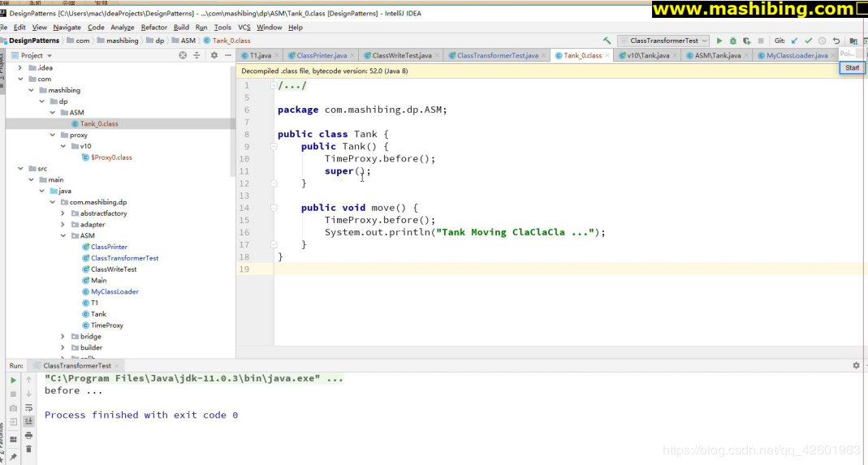This screenshot has height=465, width=868.
Task: Open the Refactor menu
Action: click(154, 27)
